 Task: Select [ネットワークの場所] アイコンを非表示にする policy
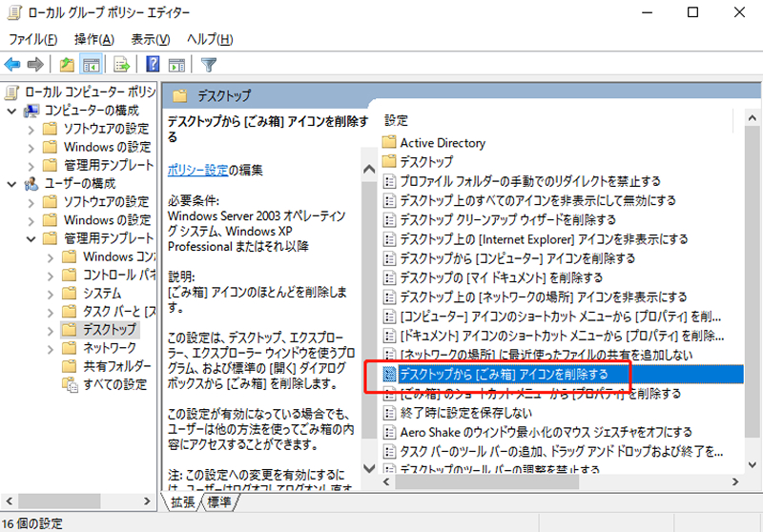(543, 297)
